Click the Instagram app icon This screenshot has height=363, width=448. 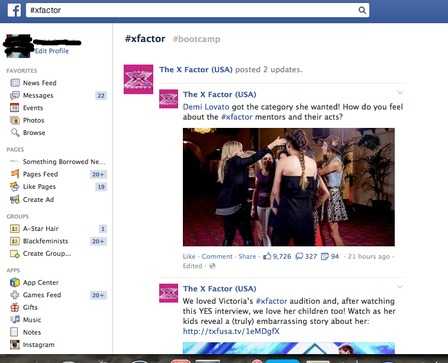(15, 344)
